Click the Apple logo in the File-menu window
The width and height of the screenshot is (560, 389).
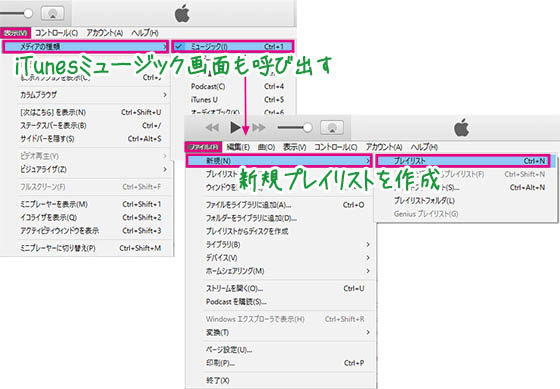[461, 128]
